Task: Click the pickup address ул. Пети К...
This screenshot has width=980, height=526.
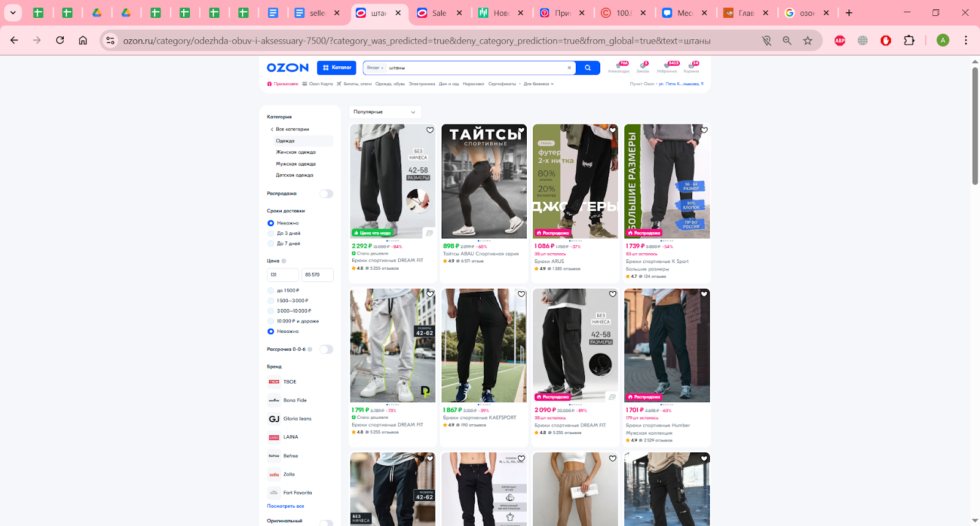Action: point(681,84)
